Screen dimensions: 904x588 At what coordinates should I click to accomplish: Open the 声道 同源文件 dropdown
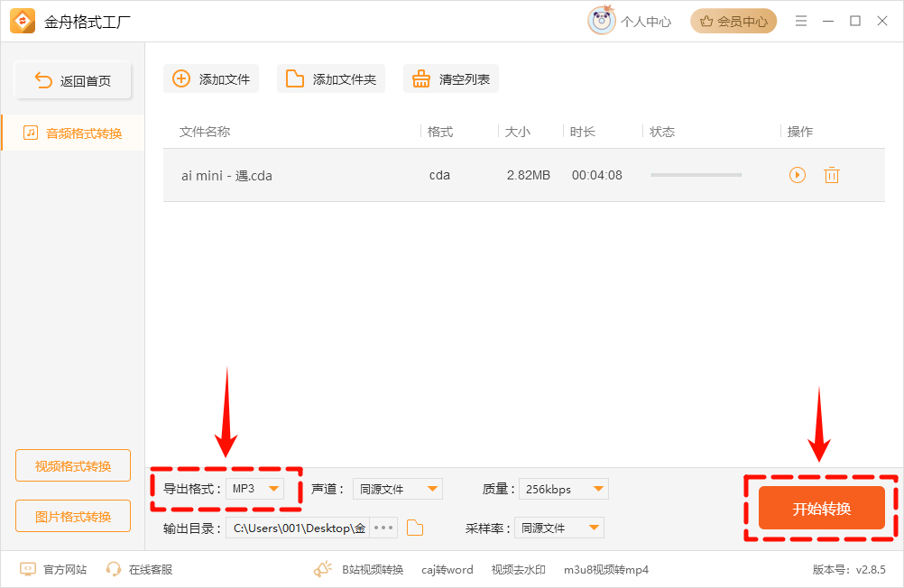398,489
